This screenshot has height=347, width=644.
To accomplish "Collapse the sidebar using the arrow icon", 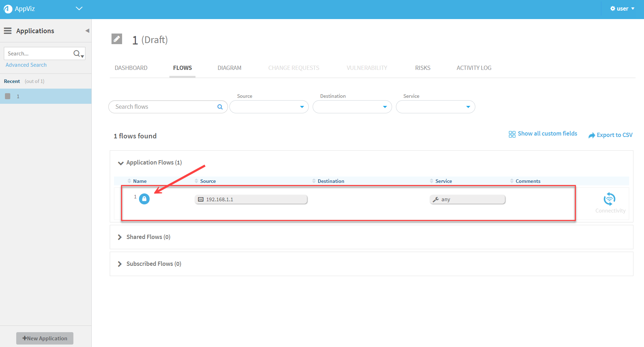I will [x=87, y=31].
